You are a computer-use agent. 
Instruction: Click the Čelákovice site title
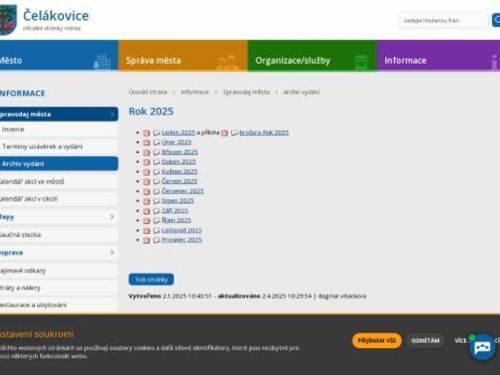(56, 16)
